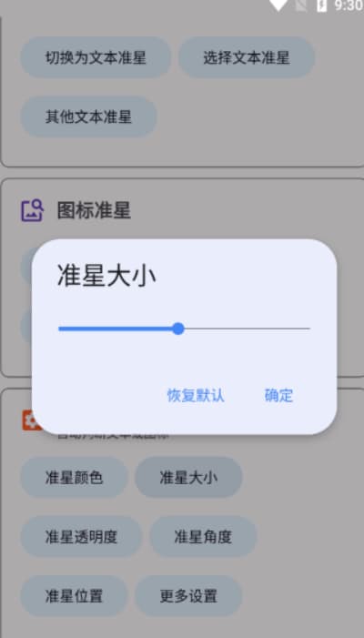Image resolution: width=364 pixels, height=638 pixels.
Task: Click the slider thumb for 准星大小
Action: click(177, 329)
